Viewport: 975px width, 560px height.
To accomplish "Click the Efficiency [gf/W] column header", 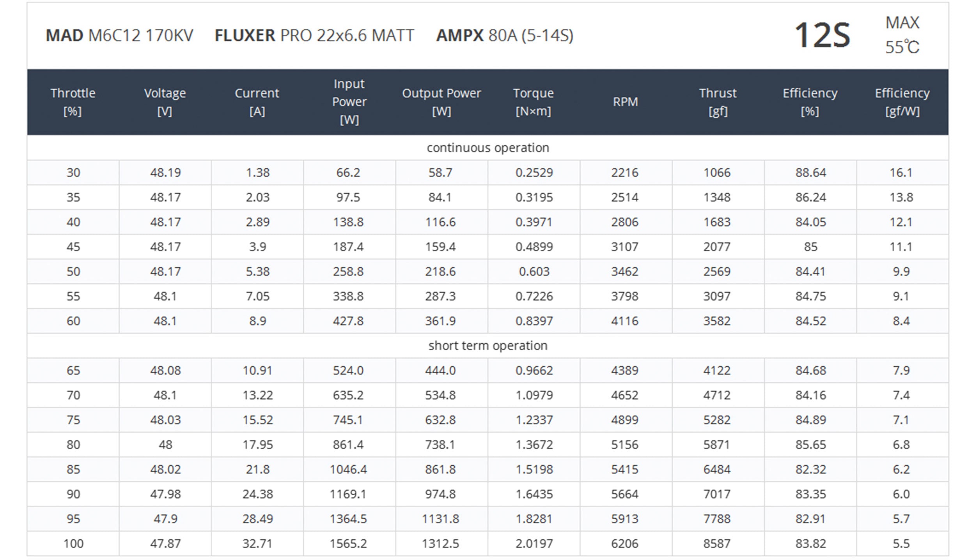I will pyautogui.click(x=902, y=102).
